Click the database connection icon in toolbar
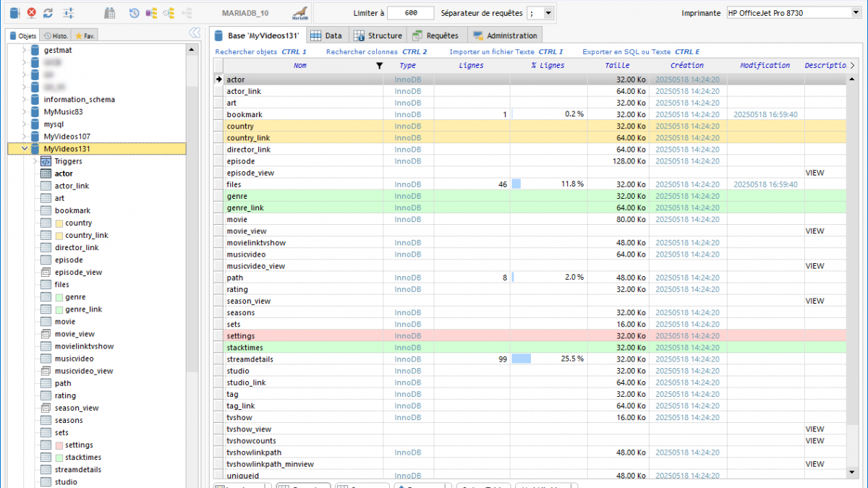Viewport: 868px width, 488px height. click(14, 13)
